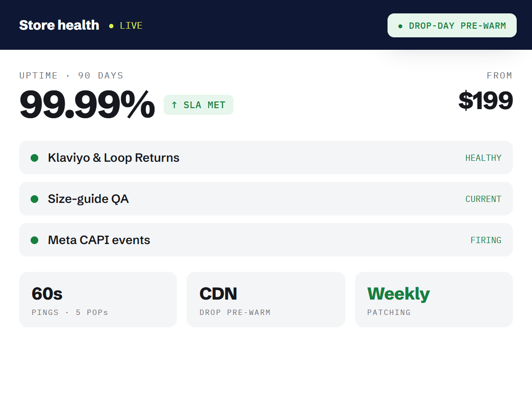The width and height of the screenshot is (532, 402).
Task: Click the dot inside Drop-Day Pre-Warm pill
Action: point(400,26)
